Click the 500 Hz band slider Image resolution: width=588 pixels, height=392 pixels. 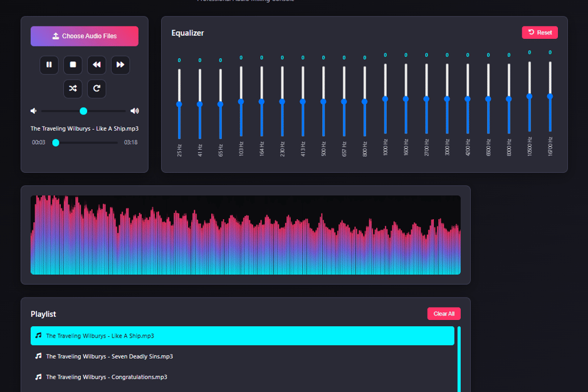(323, 101)
